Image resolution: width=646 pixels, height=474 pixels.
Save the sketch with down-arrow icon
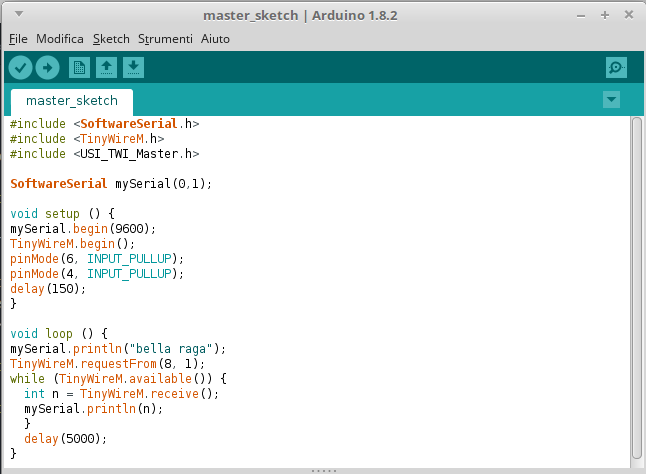click(x=133, y=68)
